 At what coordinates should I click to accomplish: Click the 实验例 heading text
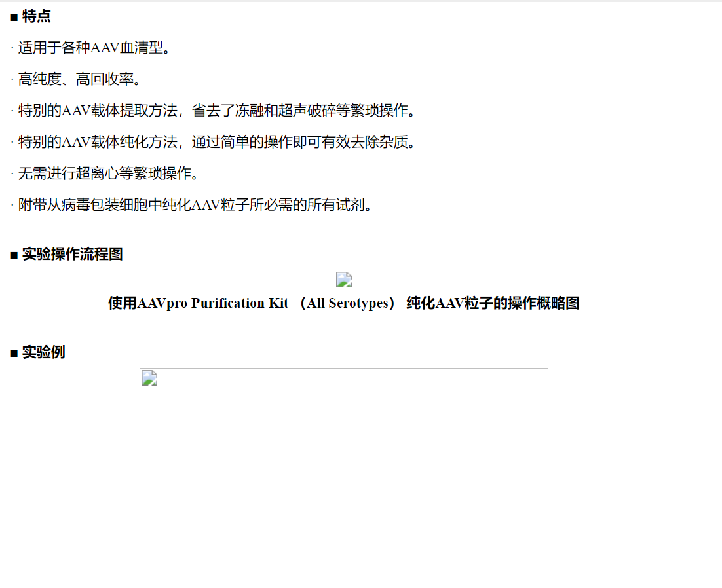[43, 353]
